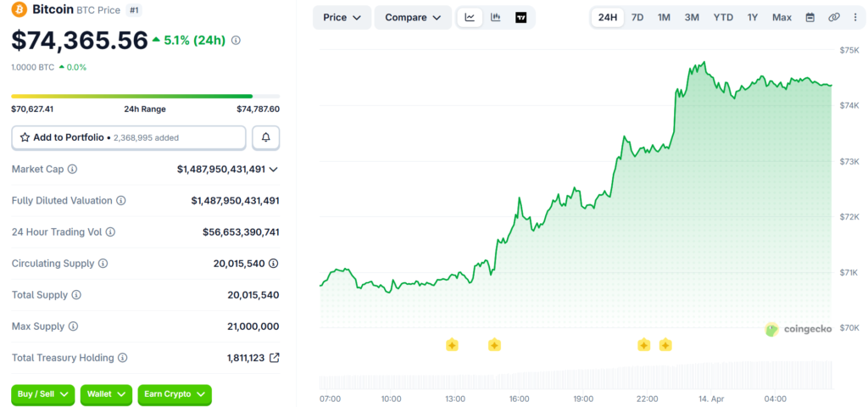
Task: Open the Compare dropdown
Action: [412, 18]
